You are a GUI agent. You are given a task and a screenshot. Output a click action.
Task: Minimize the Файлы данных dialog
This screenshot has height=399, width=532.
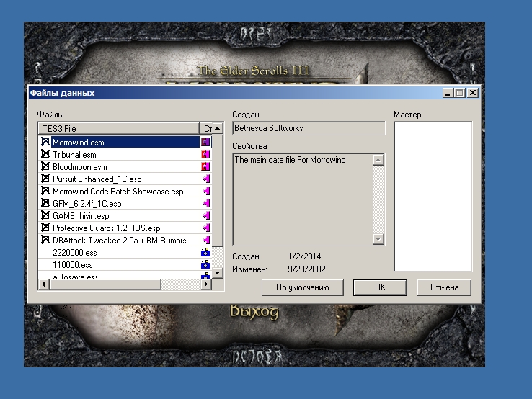click(x=448, y=93)
